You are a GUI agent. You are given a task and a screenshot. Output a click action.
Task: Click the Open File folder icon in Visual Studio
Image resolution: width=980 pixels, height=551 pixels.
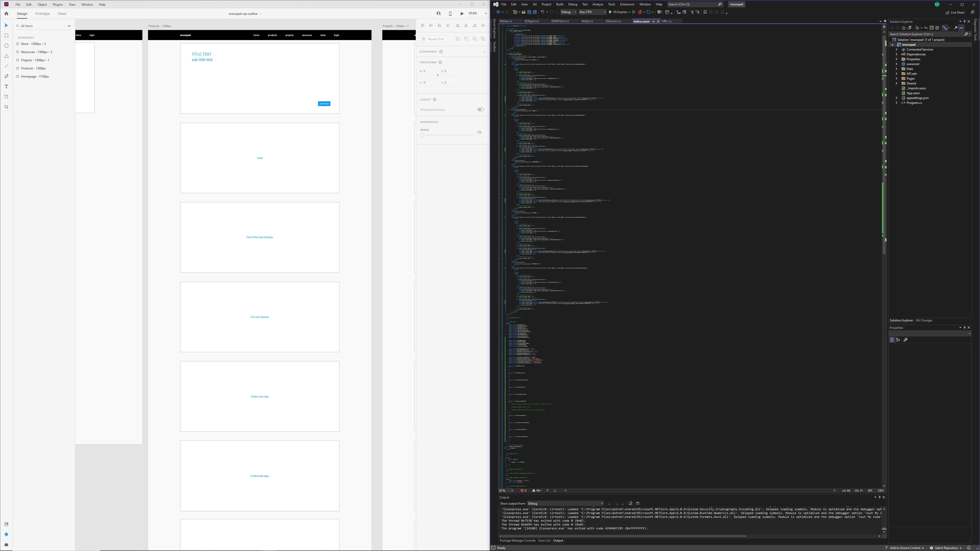point(523,12)
